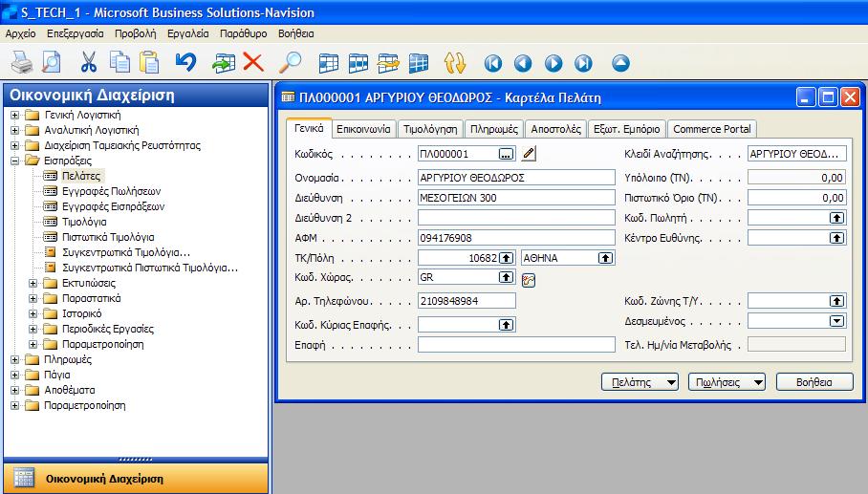Click the Cut scissors icon

89,62
